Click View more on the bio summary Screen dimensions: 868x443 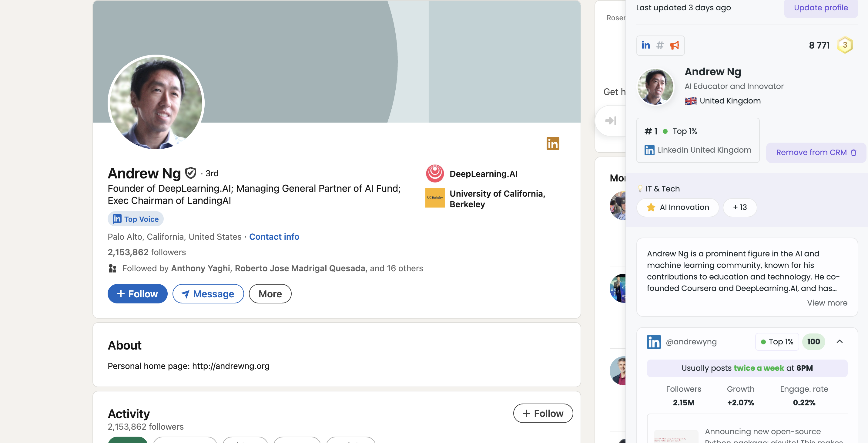pyautogui.click(x=827, y=303)
